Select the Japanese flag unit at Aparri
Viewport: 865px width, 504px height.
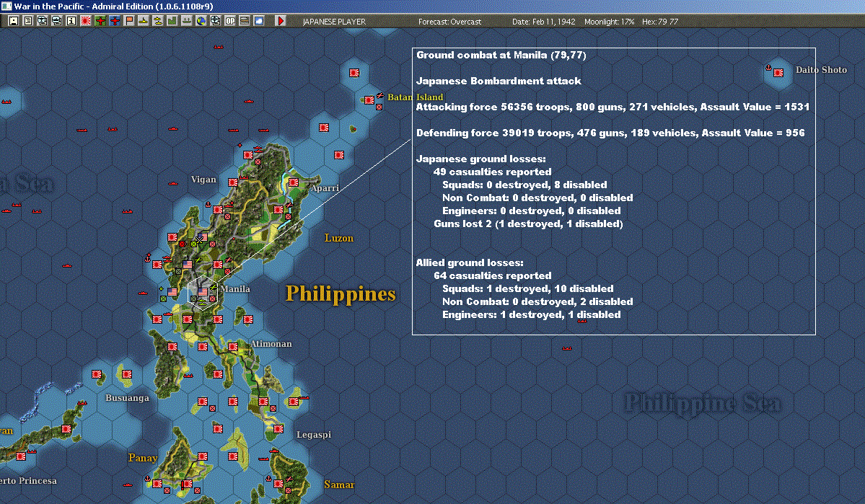point(294,182)
